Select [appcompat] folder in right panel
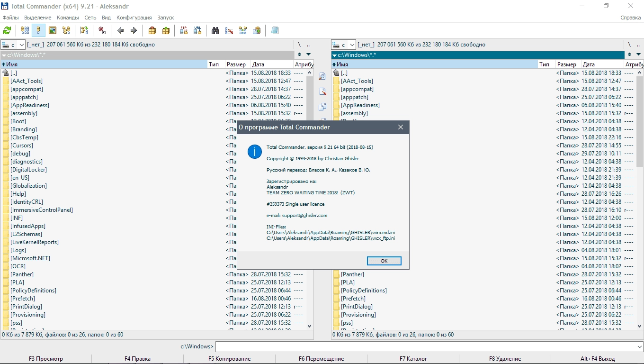644x364 pixels. 357,89
